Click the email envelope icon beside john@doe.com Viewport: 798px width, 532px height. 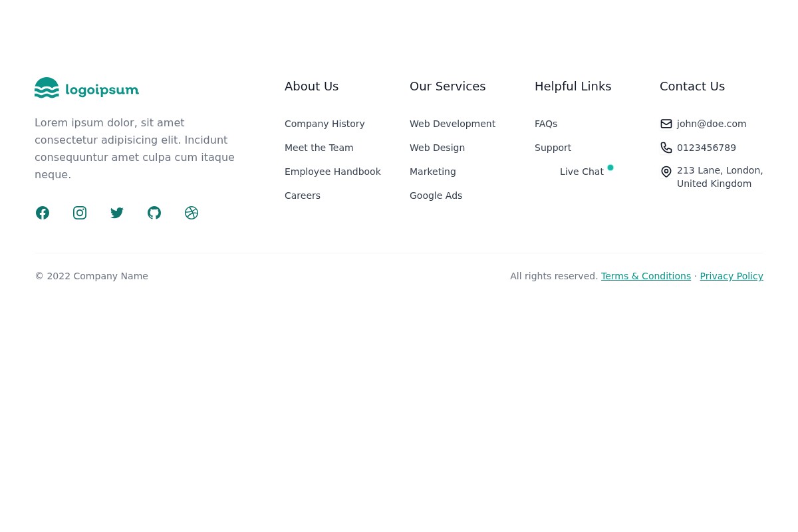(x=666, y=124)
